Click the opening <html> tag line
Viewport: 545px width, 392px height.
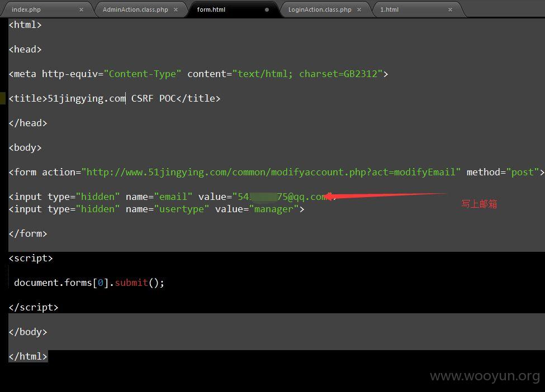pyautogui.click(x=25, y=25)
